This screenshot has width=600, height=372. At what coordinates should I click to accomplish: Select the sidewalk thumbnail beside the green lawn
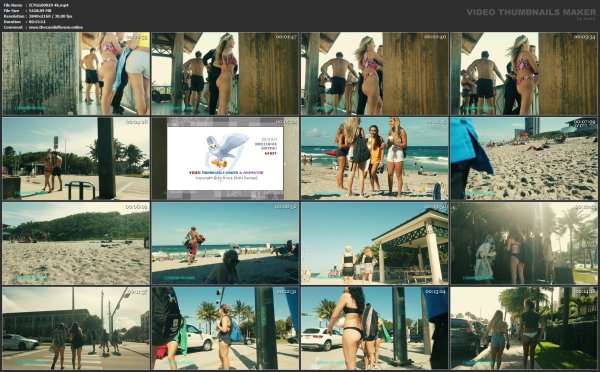524,328
